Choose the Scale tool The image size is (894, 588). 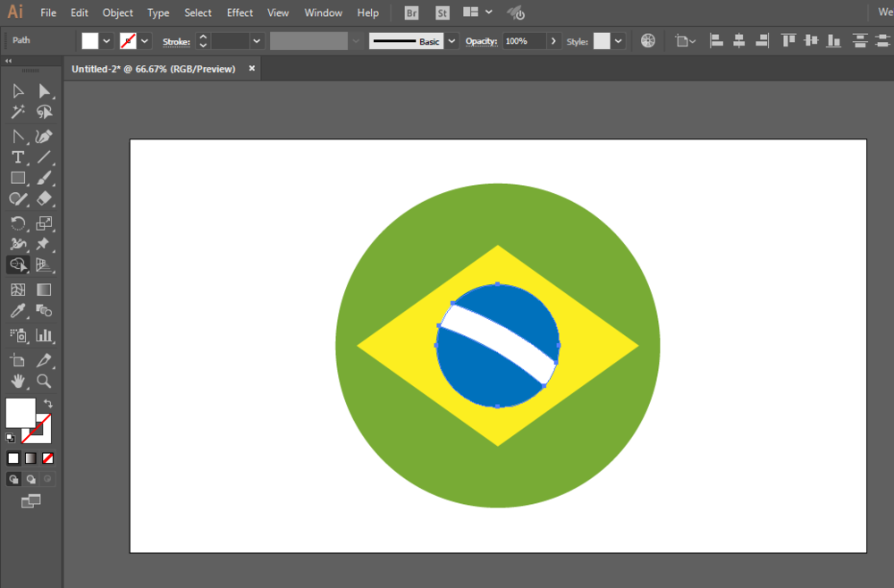[44, 223]
